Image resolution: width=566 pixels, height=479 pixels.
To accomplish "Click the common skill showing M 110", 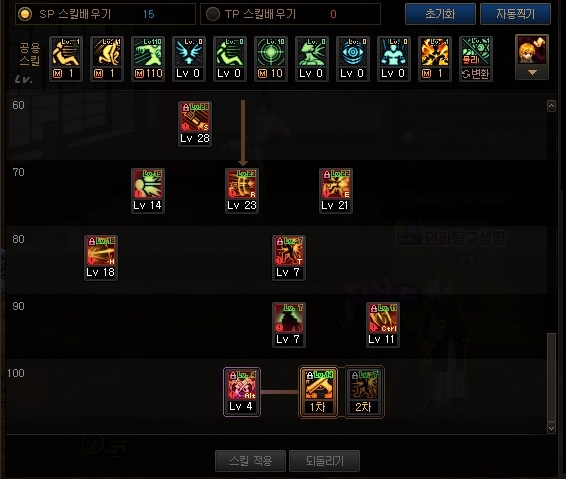I will point(148,59).
